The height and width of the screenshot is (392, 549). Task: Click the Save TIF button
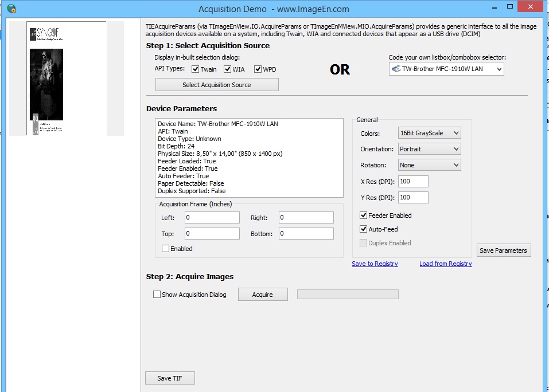pos(170,378)
